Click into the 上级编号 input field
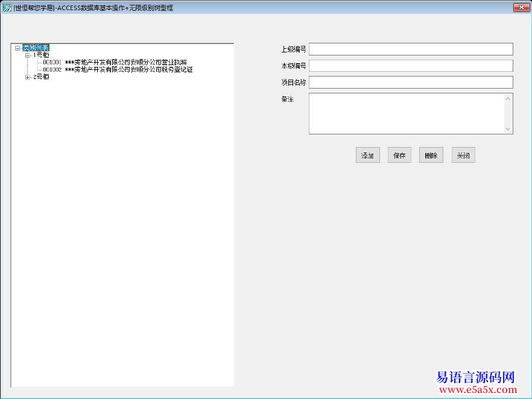Screen dimensions: 532x399 410,49
